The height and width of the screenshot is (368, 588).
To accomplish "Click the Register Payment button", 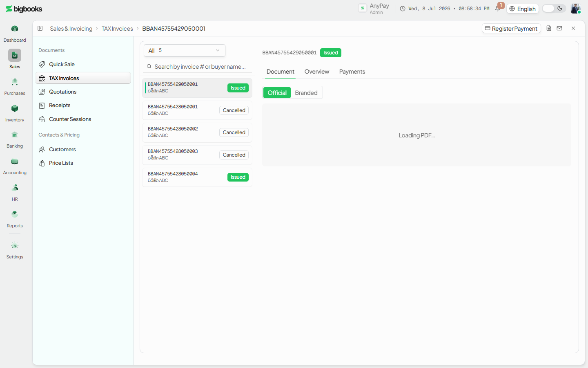I will pyautogui.click(x=511, y=28).
